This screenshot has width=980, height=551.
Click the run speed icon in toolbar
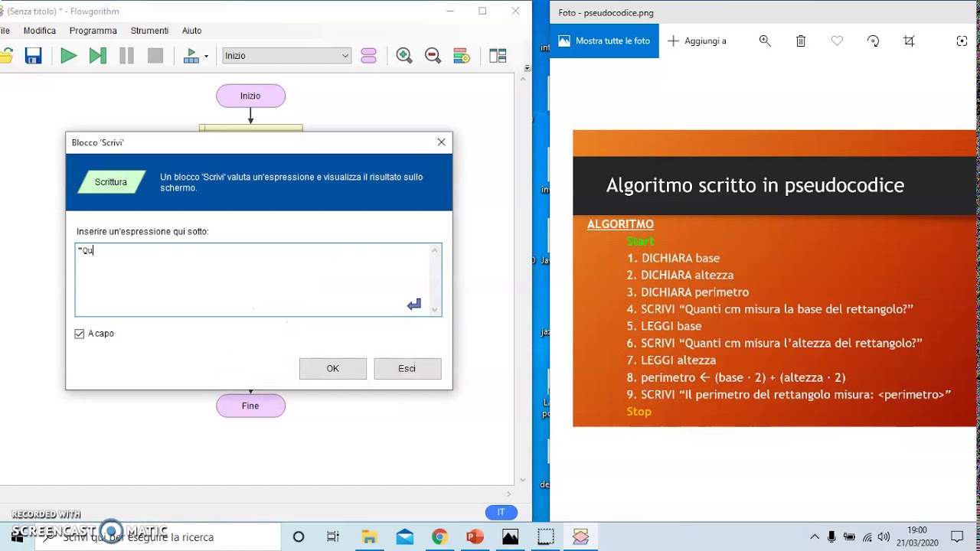pos(191,56)
